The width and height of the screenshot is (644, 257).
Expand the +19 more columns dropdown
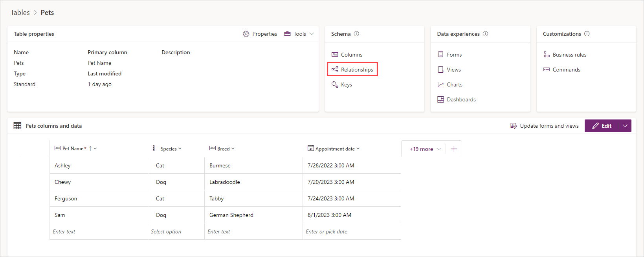[x=425, y=149]
